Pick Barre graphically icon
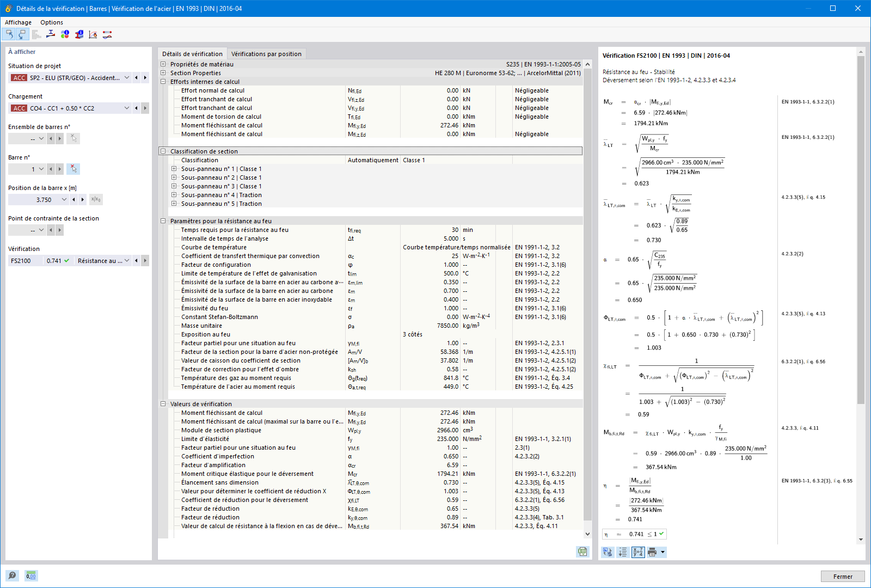The image size is (871, 588). point(73,169)
